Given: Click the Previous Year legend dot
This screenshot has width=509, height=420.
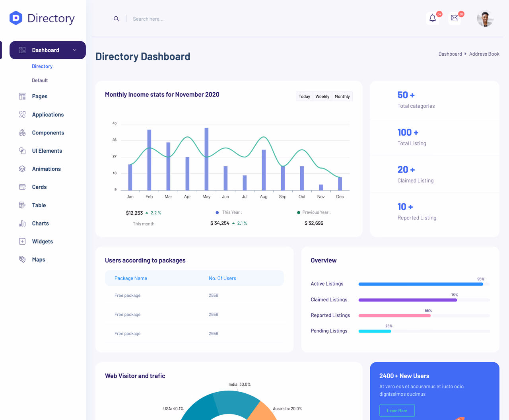Looking at the screenshot, I should (x=299, y=212).
